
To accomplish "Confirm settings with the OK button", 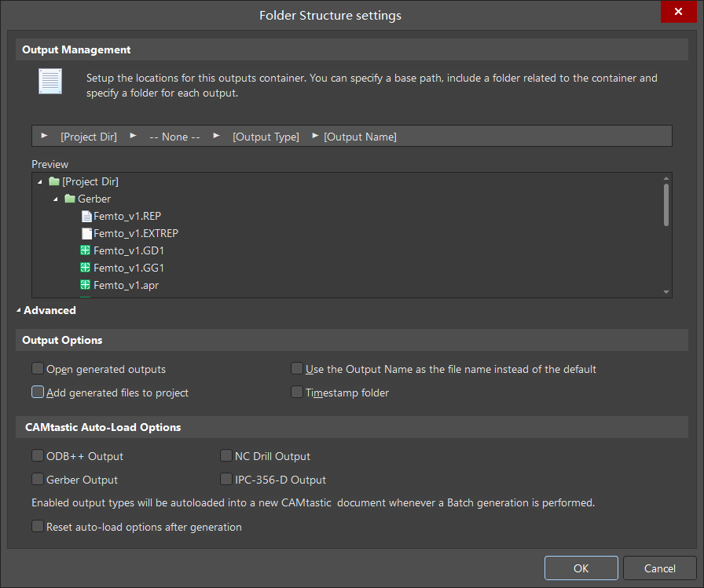I will click(581, 568).
